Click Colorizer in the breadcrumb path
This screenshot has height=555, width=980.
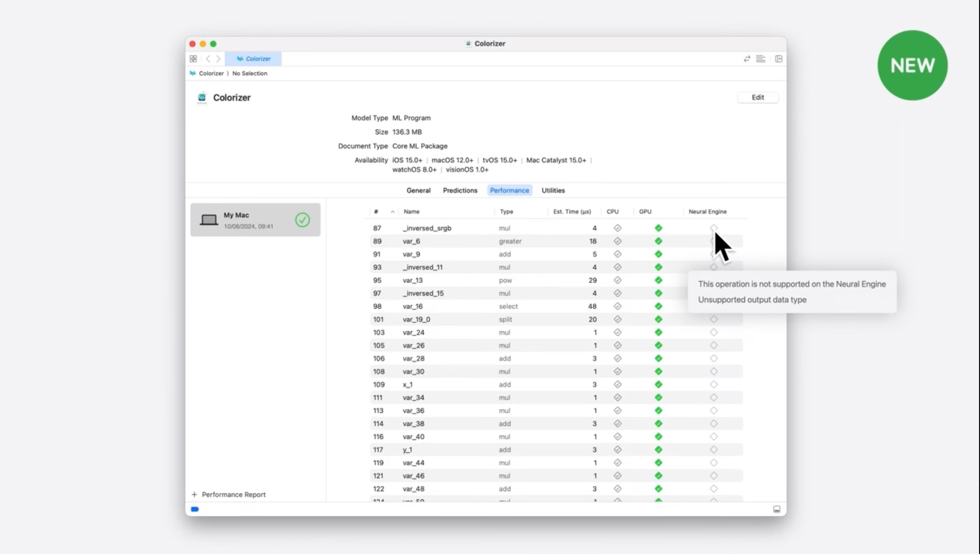coord(211,73)
